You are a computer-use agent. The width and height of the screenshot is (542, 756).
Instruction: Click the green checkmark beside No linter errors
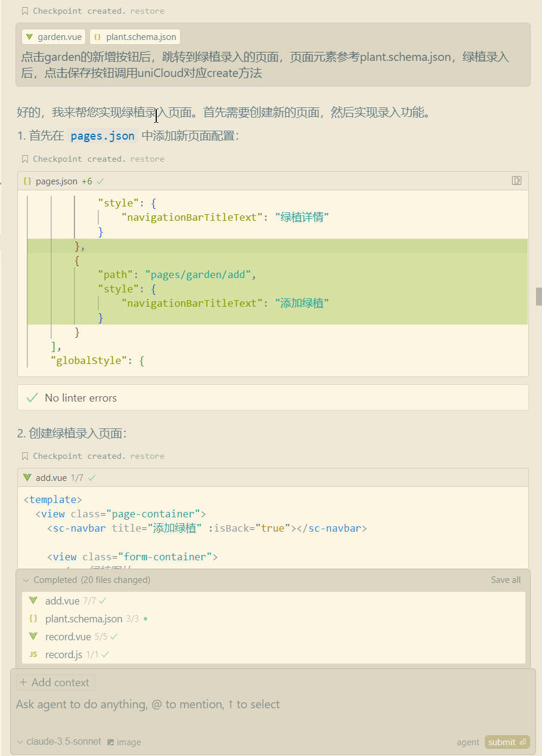point(32,397)
